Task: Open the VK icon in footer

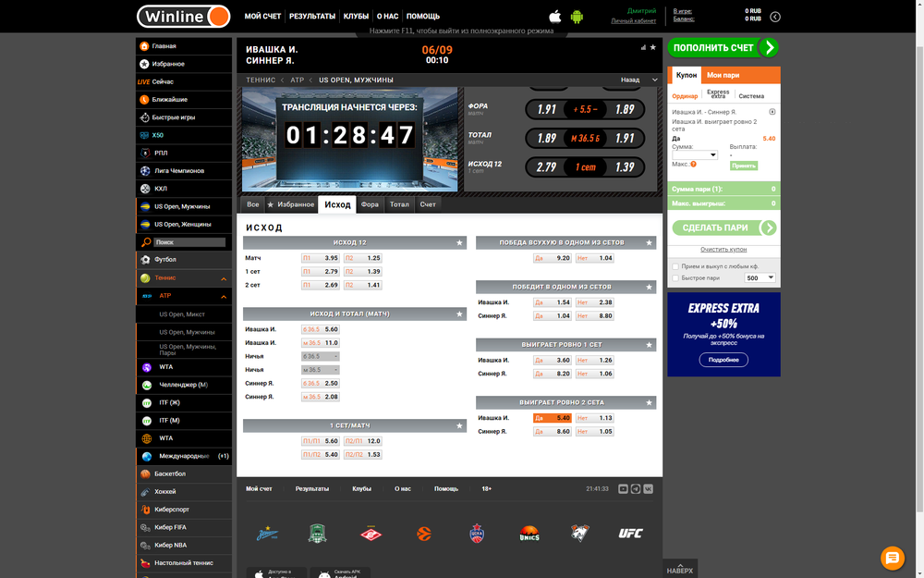Action: click(x=649, y=489)
